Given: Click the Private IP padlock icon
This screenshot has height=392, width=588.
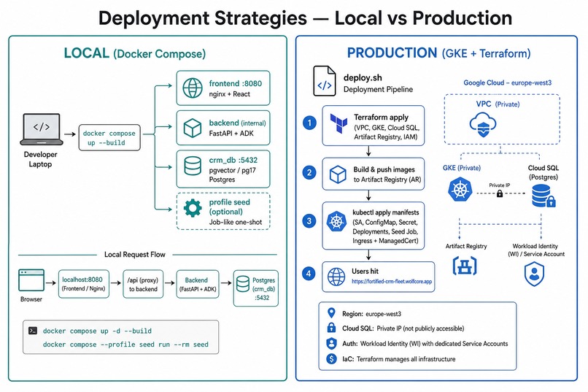Looking at the screenshot, I should [x=500, y=193].
